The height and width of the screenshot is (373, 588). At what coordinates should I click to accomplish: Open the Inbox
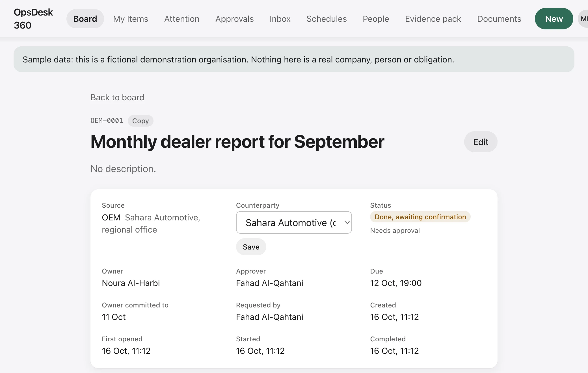coord(280,19)
